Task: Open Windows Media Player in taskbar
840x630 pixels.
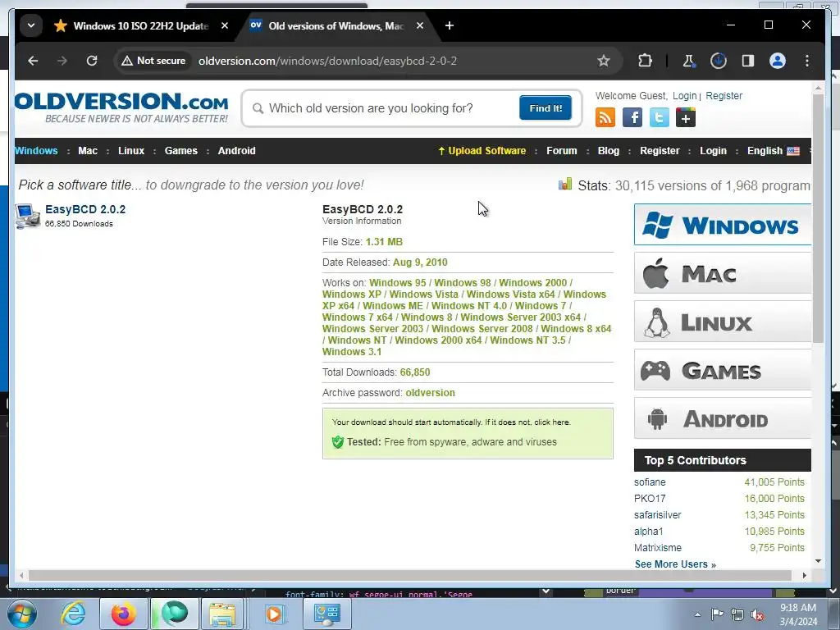Action: [x=274, y=614]
